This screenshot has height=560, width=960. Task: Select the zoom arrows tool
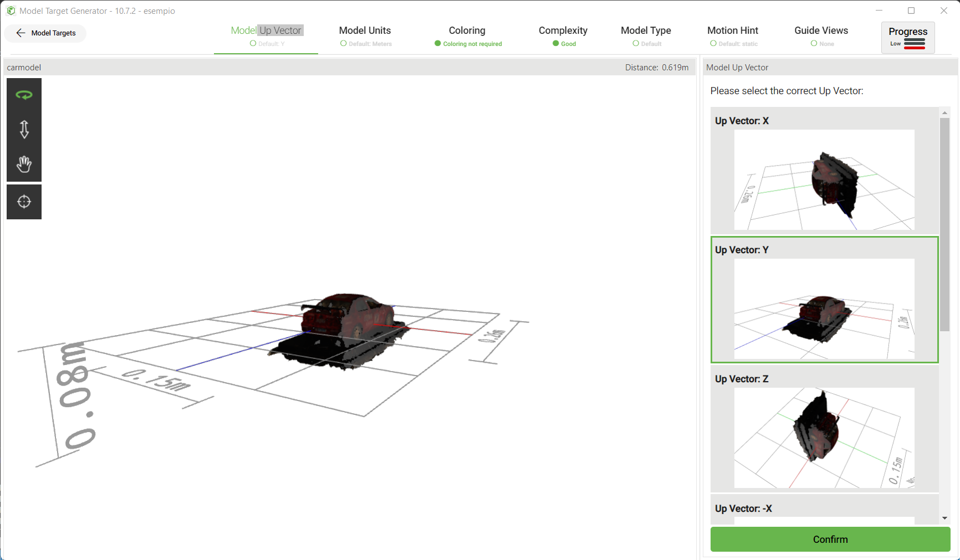24,129
